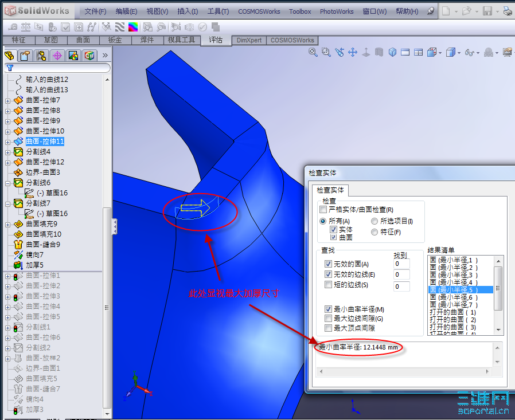This screenshot has width=515, height=420.
Task: Select the Pan arrows icon
Action: coord(353,52)
